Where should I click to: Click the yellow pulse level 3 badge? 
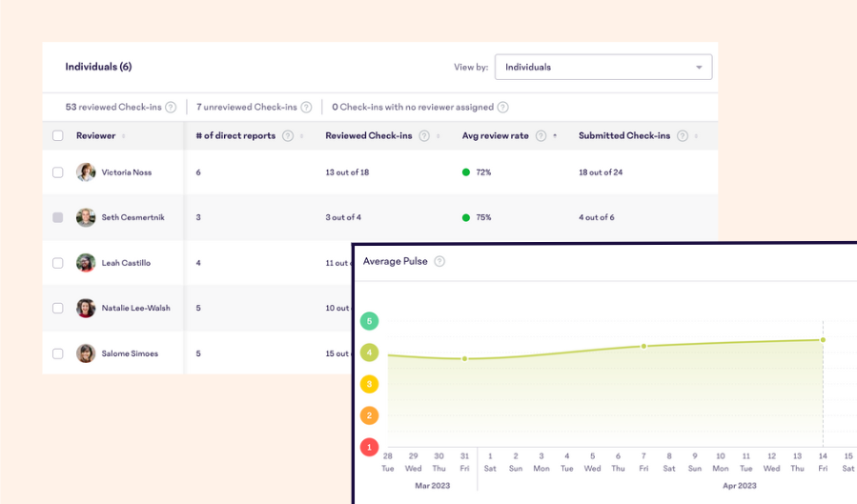(x=370, y=384)
